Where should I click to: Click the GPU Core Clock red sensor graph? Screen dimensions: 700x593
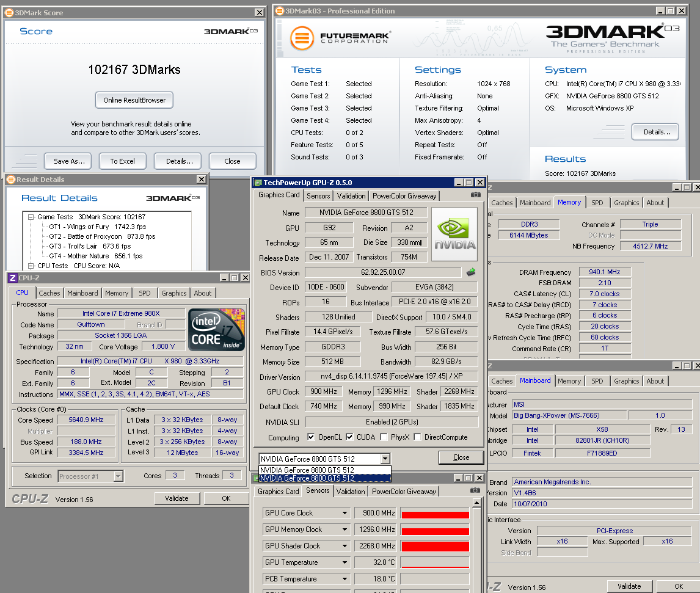point(435,513)
